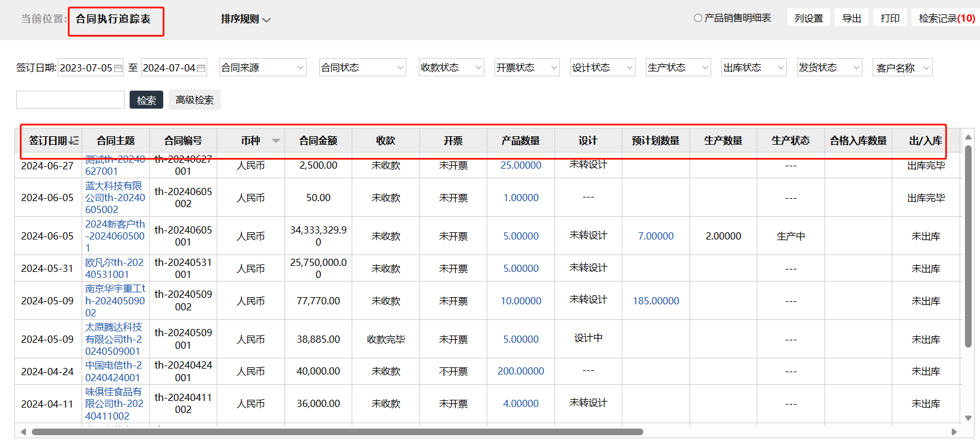Open the 设计状态 dropdown
The width and height of the screenshot is (980, 440).
pyautogui.click(x=603, y=68)
